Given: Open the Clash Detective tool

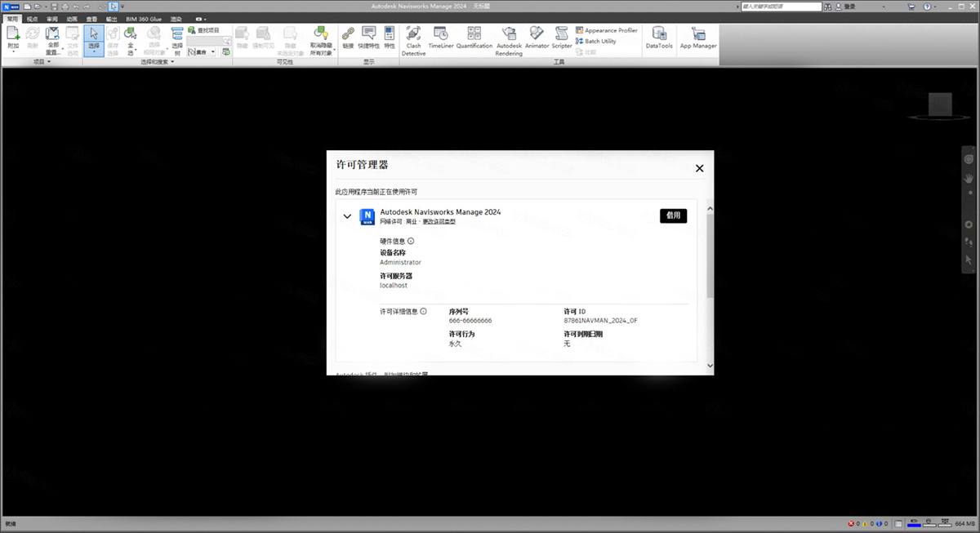Looking at the screenshot, I should coord(413,40).
